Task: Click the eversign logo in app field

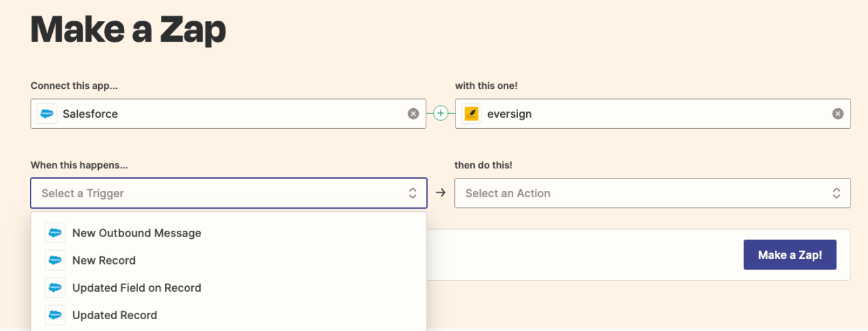Action: coord(472,114)
